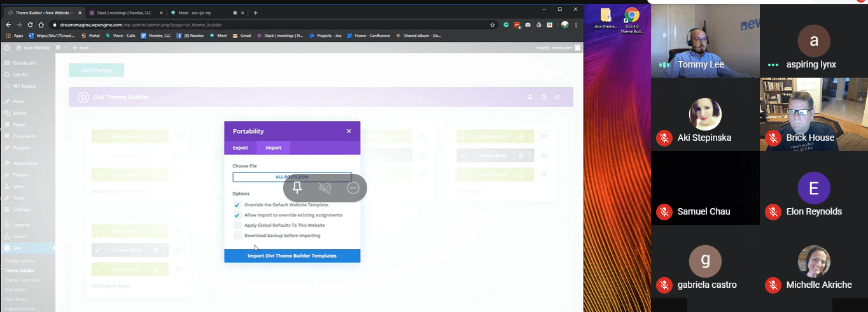Reload the page in Chrome

pyautogui.click(x=29, y=25)
